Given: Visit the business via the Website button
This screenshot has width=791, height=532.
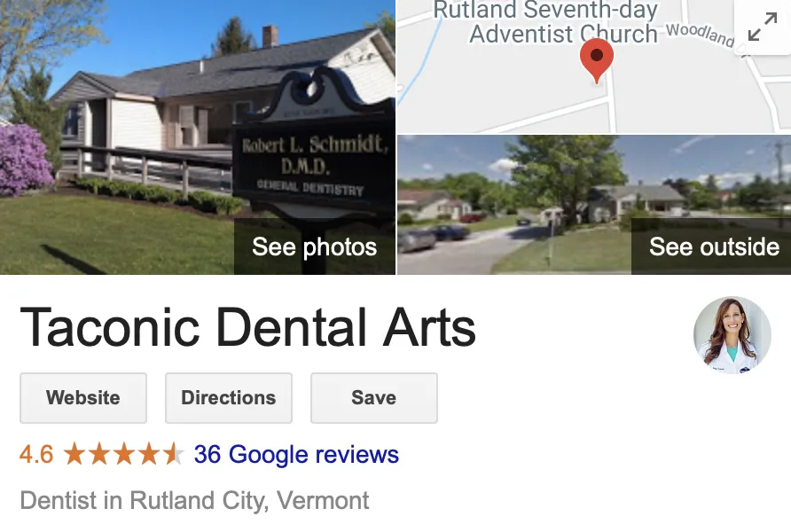Looking at the screenshot, I should tap(83, 398).
